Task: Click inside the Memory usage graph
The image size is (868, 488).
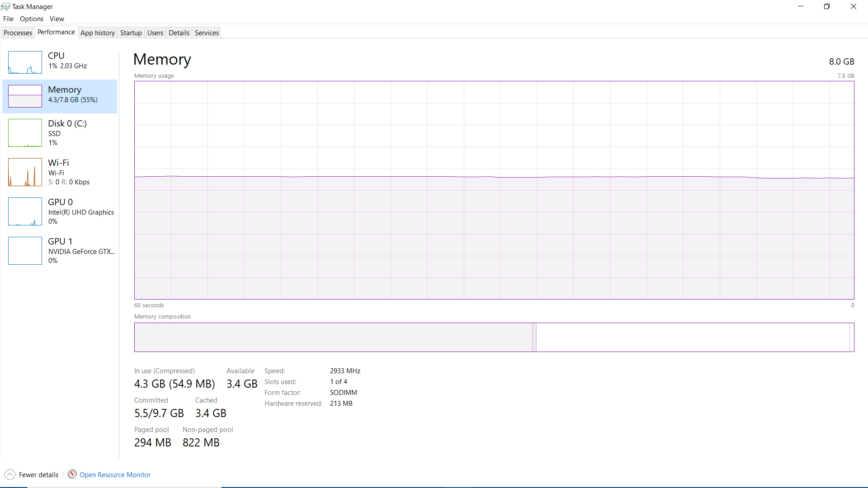Action: click(494, 190)
